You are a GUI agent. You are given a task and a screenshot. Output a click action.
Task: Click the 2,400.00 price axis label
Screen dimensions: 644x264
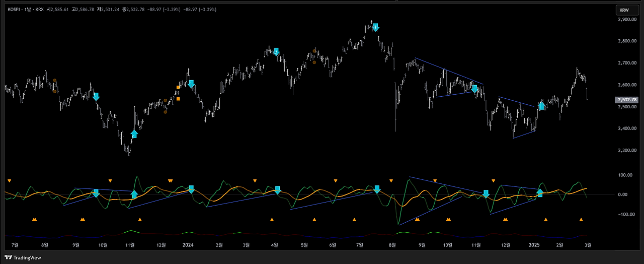pyautogui.click(x=627, y=128)
